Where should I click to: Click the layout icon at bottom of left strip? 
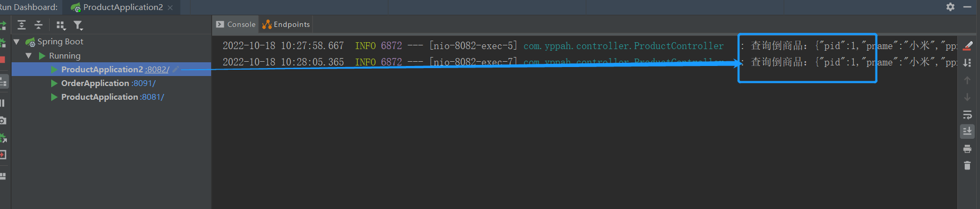[x=3, y=176]
